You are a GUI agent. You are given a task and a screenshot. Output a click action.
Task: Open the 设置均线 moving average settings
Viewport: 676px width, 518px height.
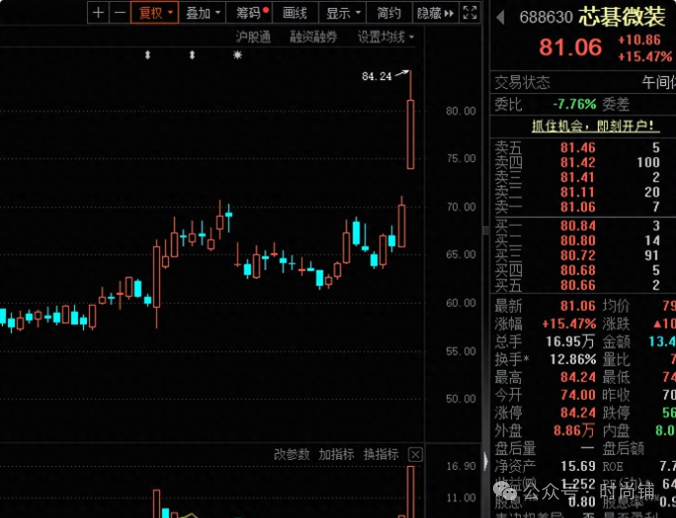pos(385,37)
